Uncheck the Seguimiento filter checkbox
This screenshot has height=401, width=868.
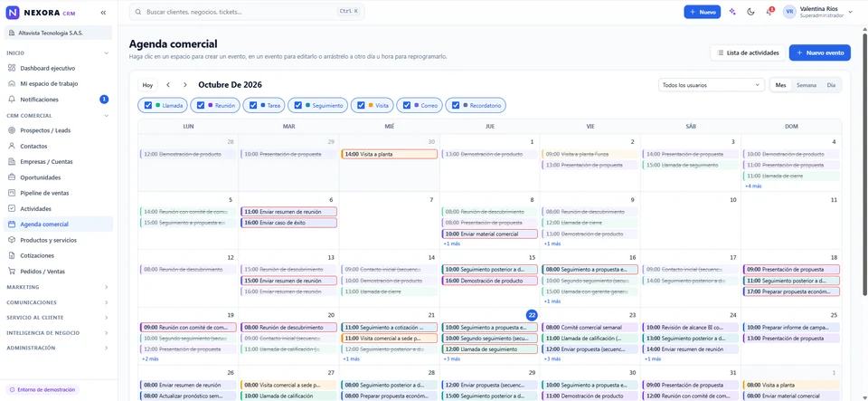298,105
